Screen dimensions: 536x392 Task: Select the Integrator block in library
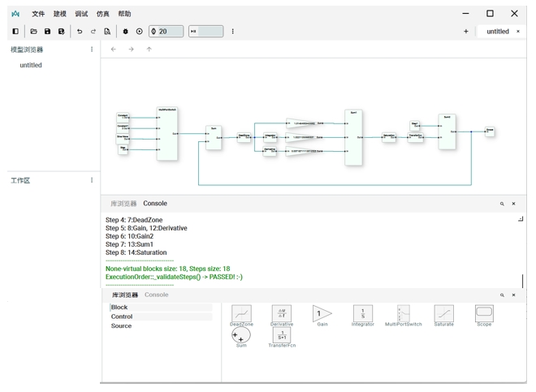coord(362,315)
